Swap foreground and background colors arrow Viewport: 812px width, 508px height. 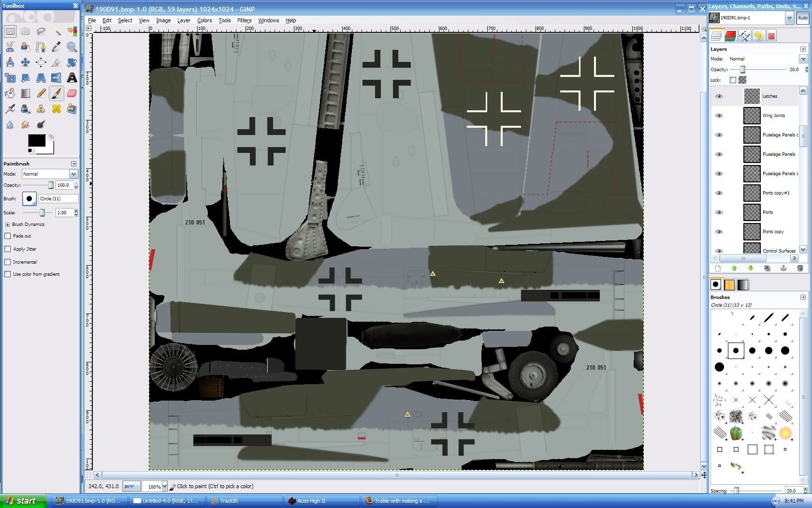[51, 137]
